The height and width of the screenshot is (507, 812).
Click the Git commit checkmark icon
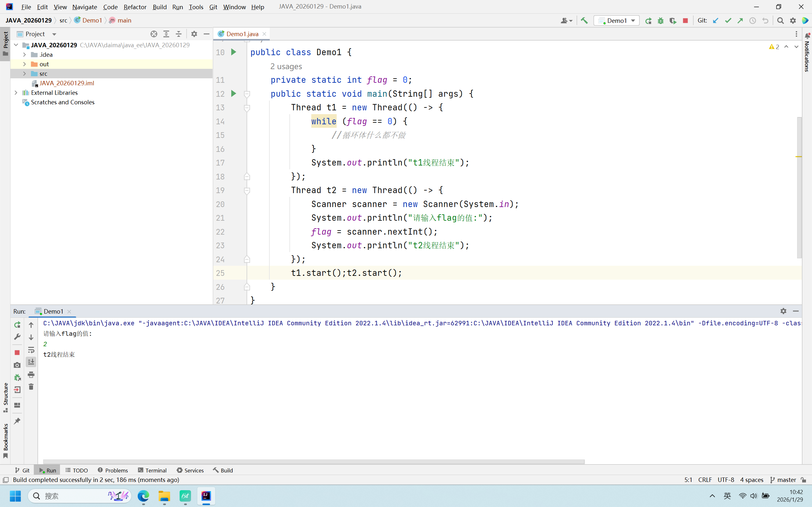(x=728, y=21)
